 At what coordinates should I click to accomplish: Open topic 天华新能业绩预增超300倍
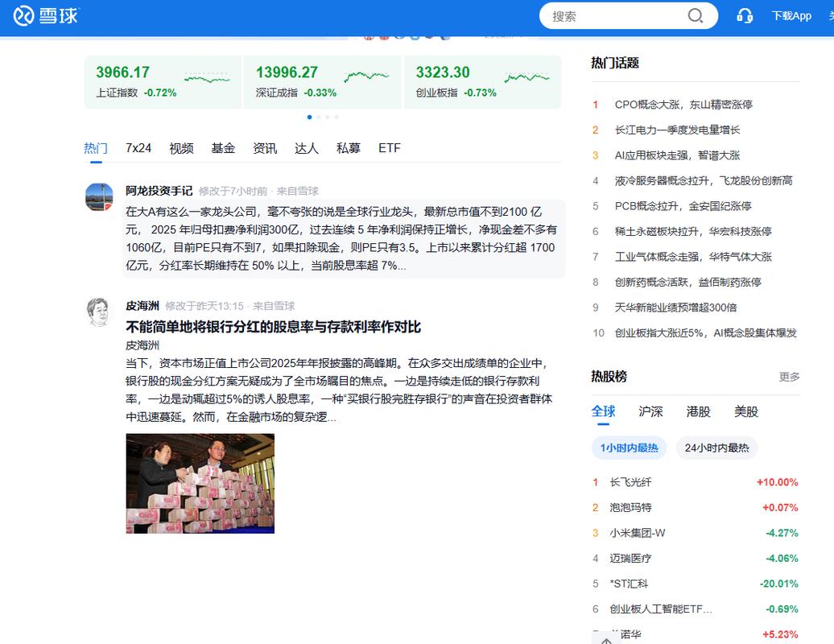pos(675,308)
